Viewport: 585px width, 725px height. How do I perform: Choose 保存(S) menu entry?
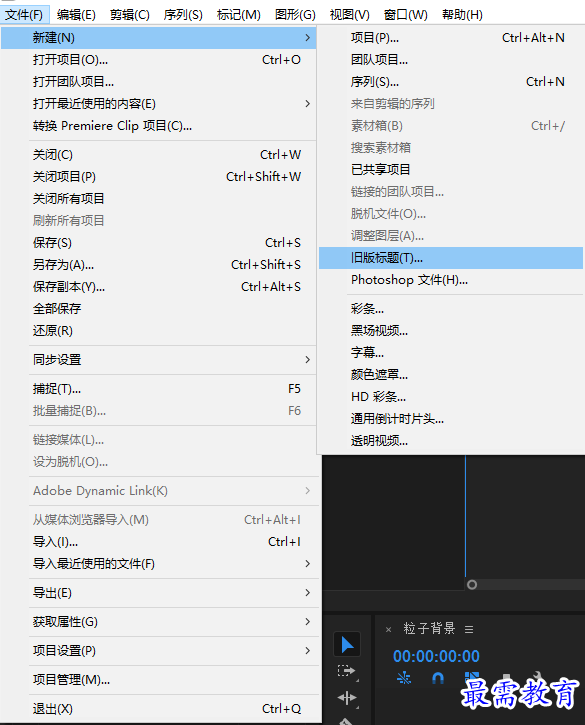click(159, 242)
